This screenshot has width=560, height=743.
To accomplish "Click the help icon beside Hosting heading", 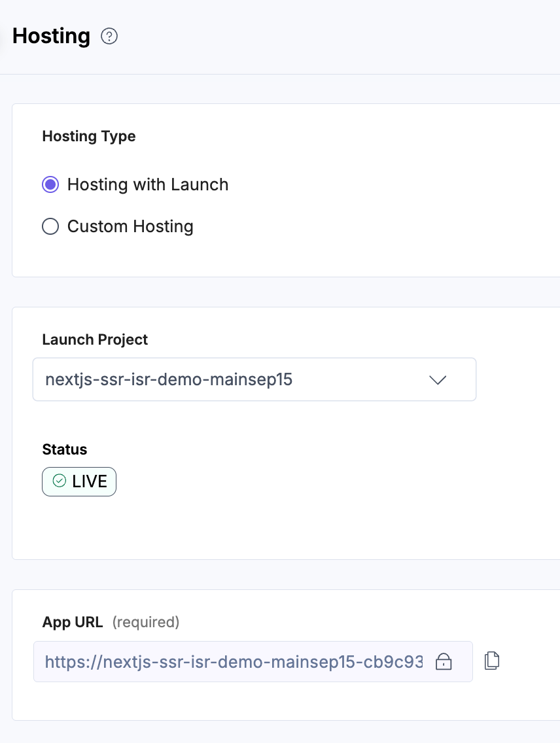I will tap(109, 37).
